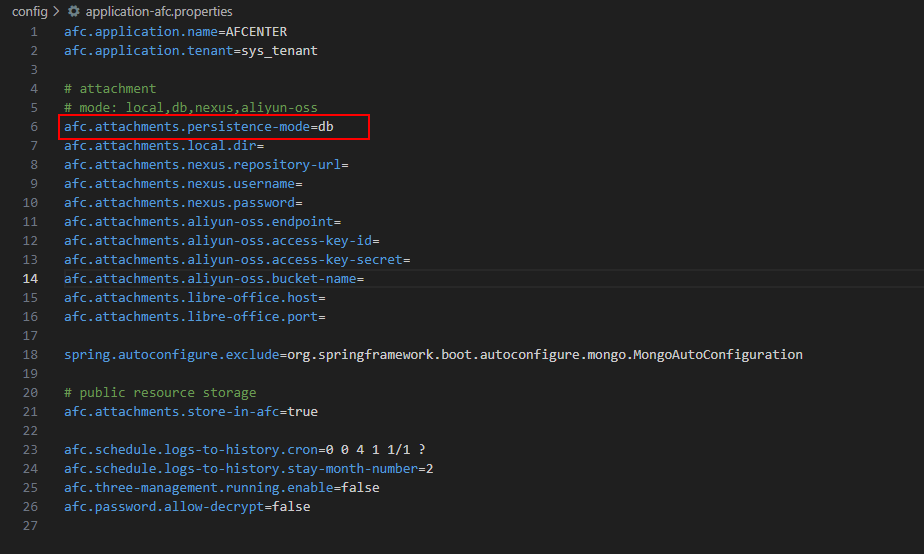Image resolution: width=924 pixels, height=554 pixels.
Task: Click the aliyun-oss.access-key-secret property
Action: point(237,260)
